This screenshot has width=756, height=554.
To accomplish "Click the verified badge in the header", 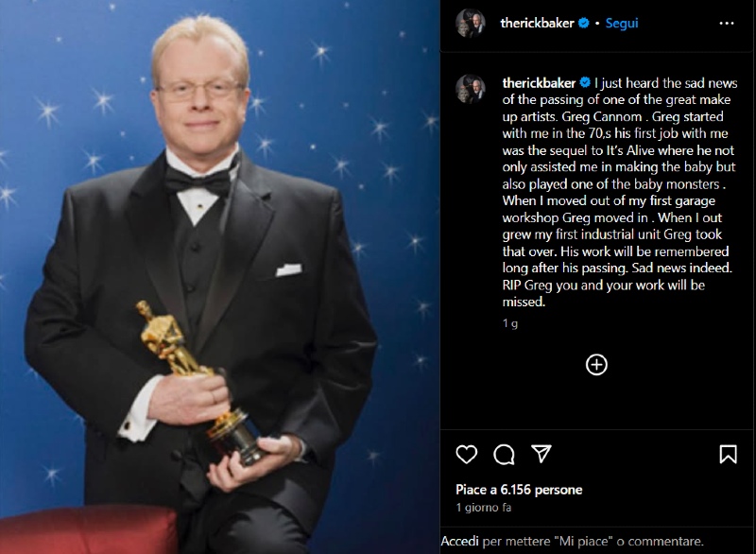I will coord(583,23).
